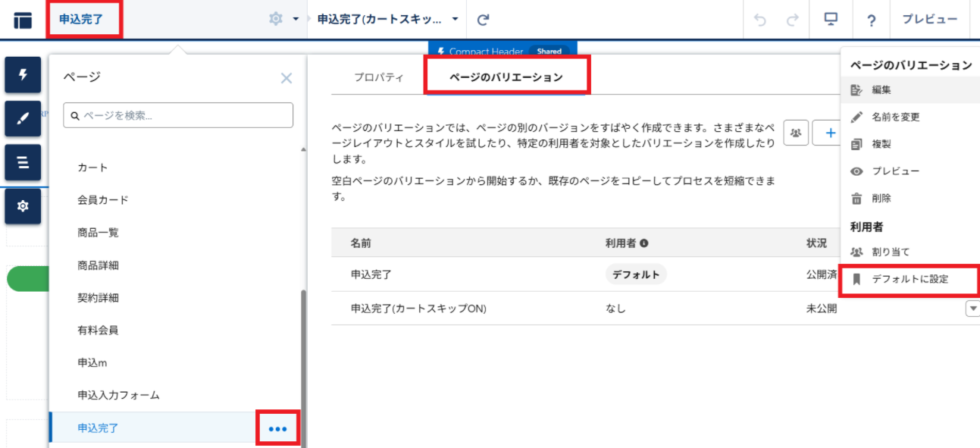This screenshot has height=448, width=980.
Task: Click the refresh icon in top bar
Action: point(484,20)
